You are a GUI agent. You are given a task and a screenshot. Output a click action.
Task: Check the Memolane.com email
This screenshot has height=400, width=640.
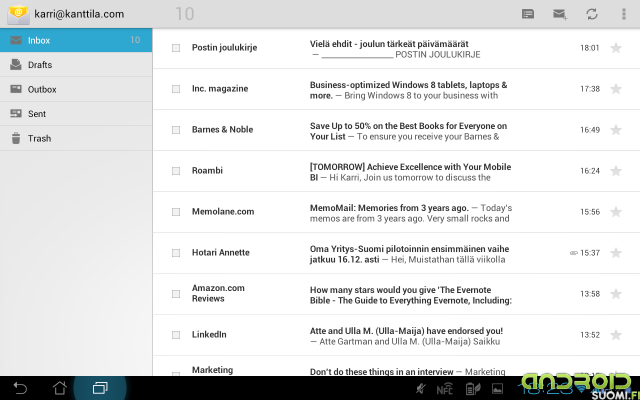[176, 212]
